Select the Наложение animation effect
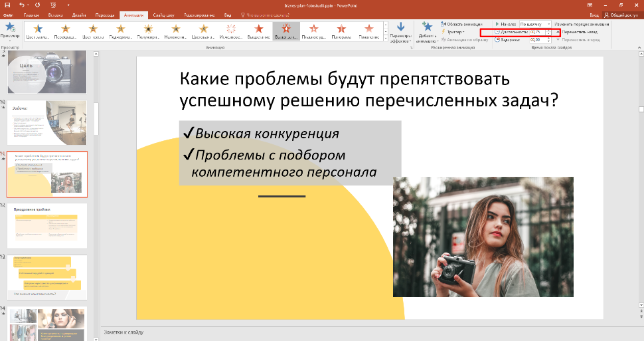The image size is (644, 341). (176, 31)
